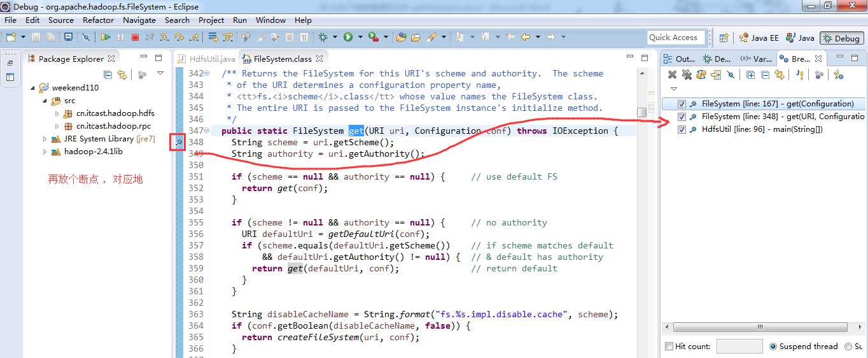Switch to the Outline view tab
This screenshot has width=868, height=358.
click(x=678, y=59)
